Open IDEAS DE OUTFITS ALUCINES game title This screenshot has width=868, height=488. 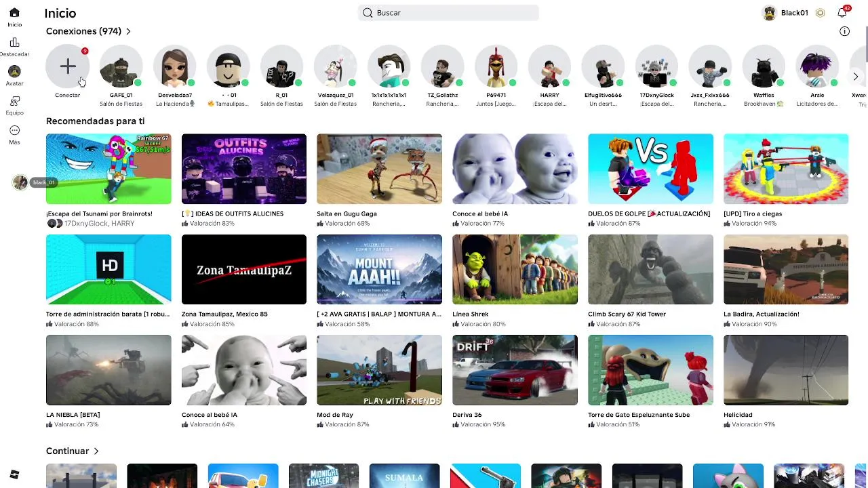(x=233, y=213)
